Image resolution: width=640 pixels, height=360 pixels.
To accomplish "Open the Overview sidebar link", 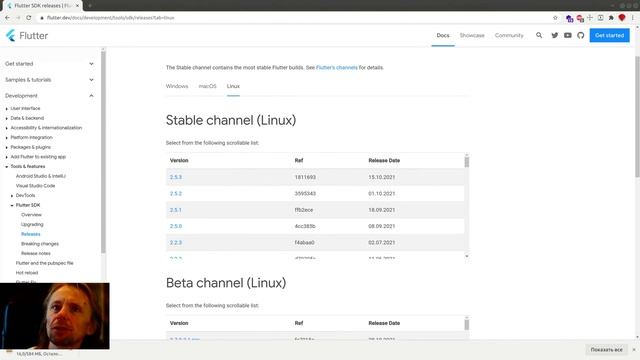I will coord(31,215).
